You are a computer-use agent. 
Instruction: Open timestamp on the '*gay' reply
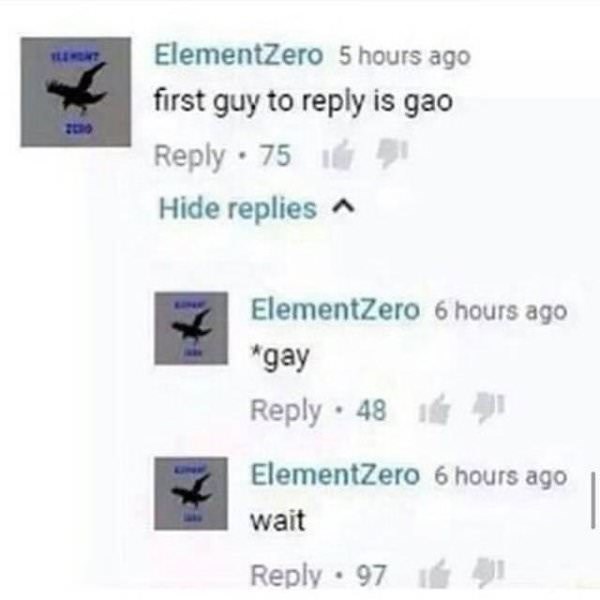coord(501,311)
